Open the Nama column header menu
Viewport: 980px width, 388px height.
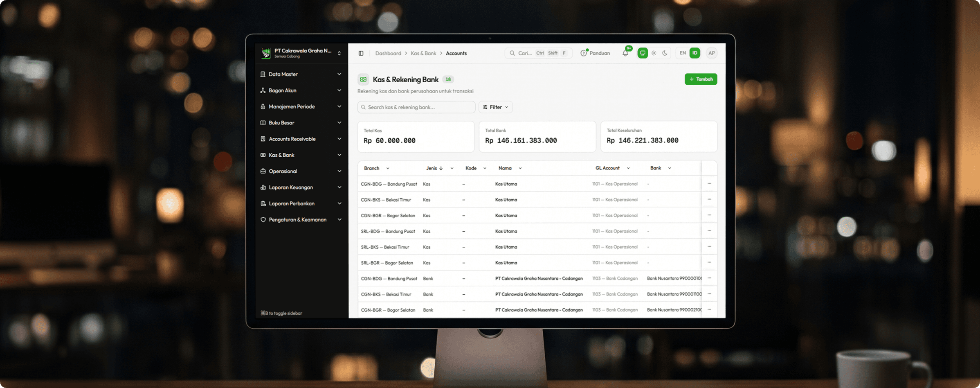[x=520, y=168]
